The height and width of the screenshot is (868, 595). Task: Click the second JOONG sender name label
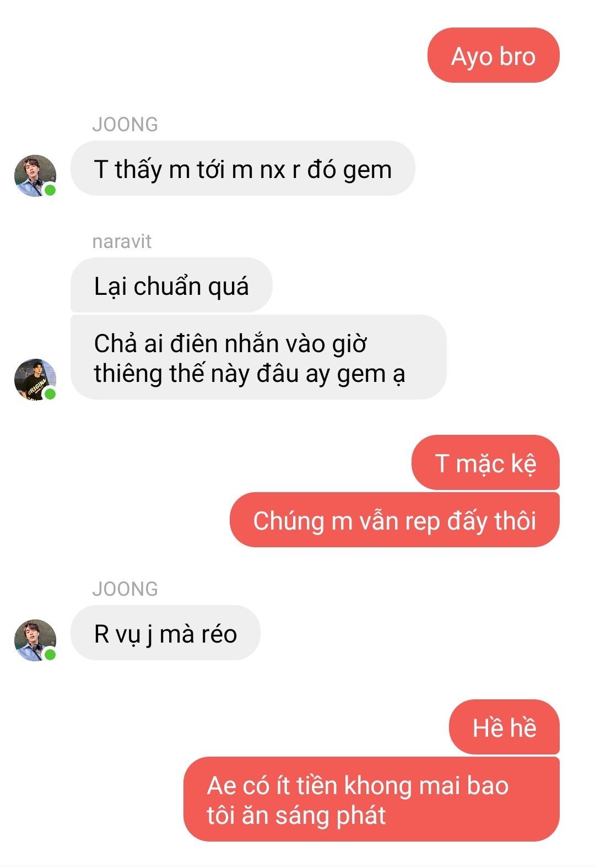[125, 589]
